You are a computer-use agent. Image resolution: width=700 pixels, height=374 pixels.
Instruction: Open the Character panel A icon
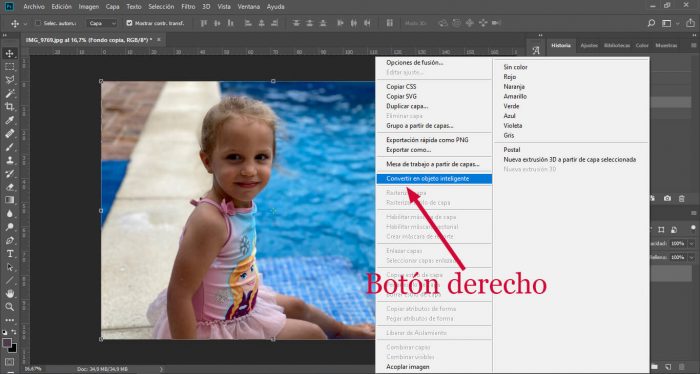[536, 50]
